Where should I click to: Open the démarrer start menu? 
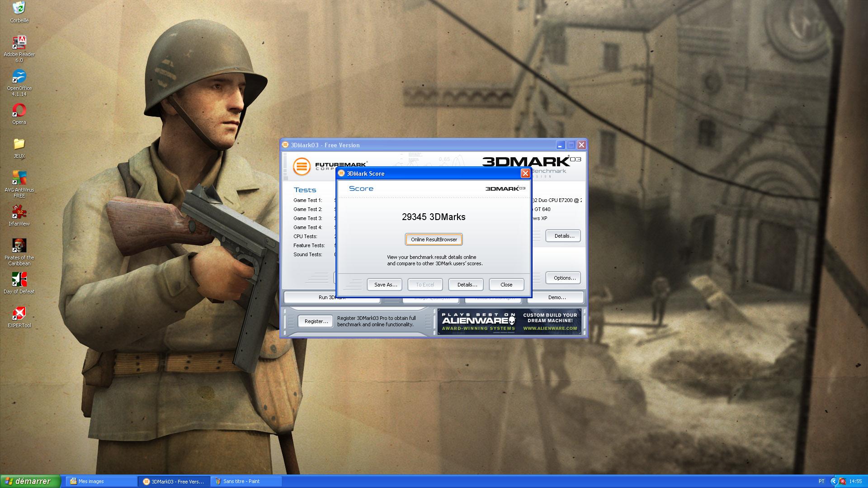[x=30, y=481]
